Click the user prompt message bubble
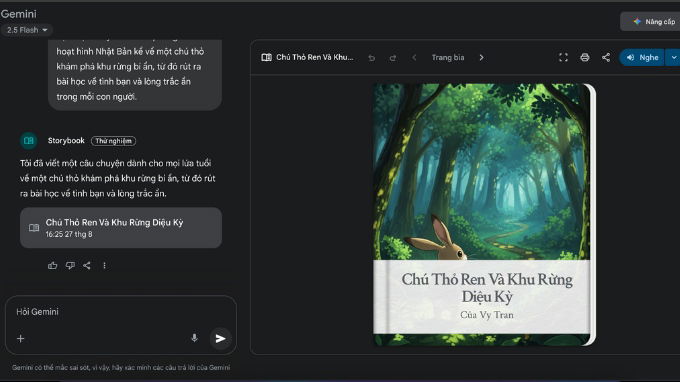This screenshot has width=680, height=382. [135, 75]
